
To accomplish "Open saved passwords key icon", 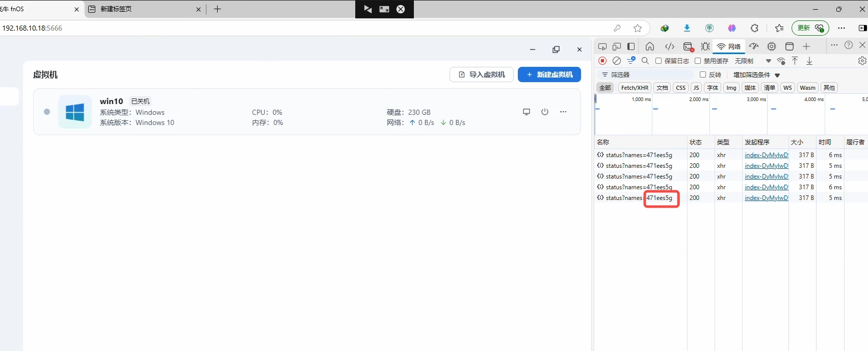I will (617, 28).
